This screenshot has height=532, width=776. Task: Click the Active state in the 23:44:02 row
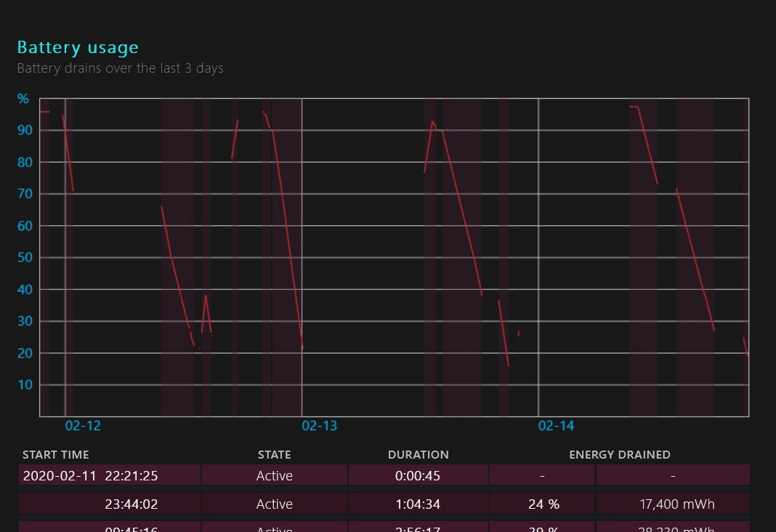click(x=274, y=504)
